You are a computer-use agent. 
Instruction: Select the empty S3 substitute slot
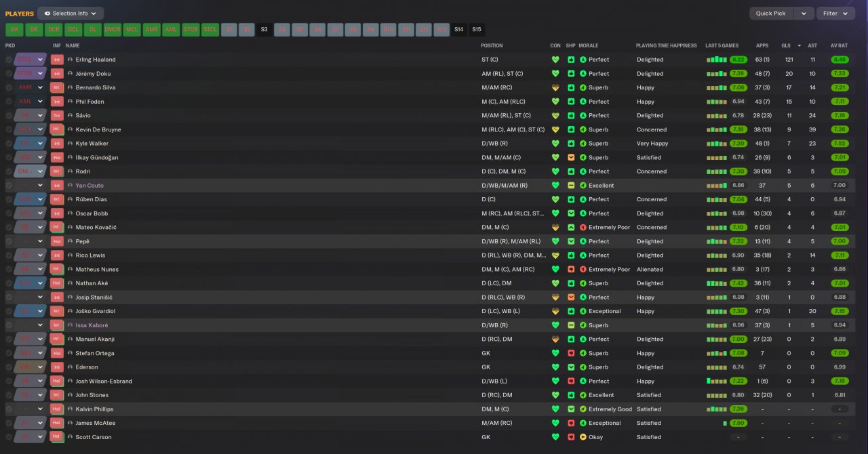(264, 30)
